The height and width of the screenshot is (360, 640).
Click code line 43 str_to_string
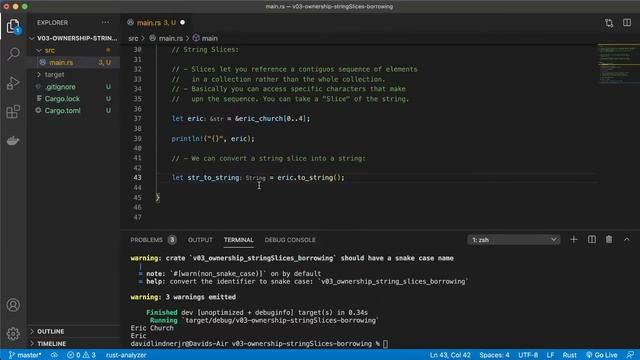tap(258, 178)
